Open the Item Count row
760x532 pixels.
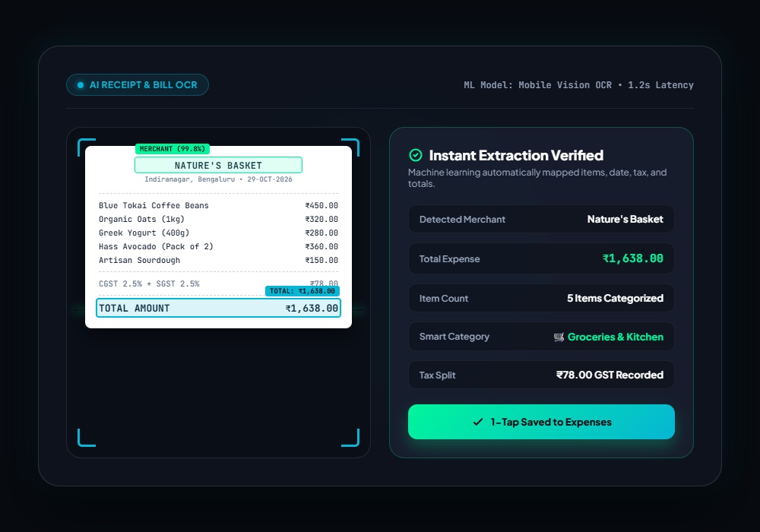pyautogui.click(x=541, y=298)
